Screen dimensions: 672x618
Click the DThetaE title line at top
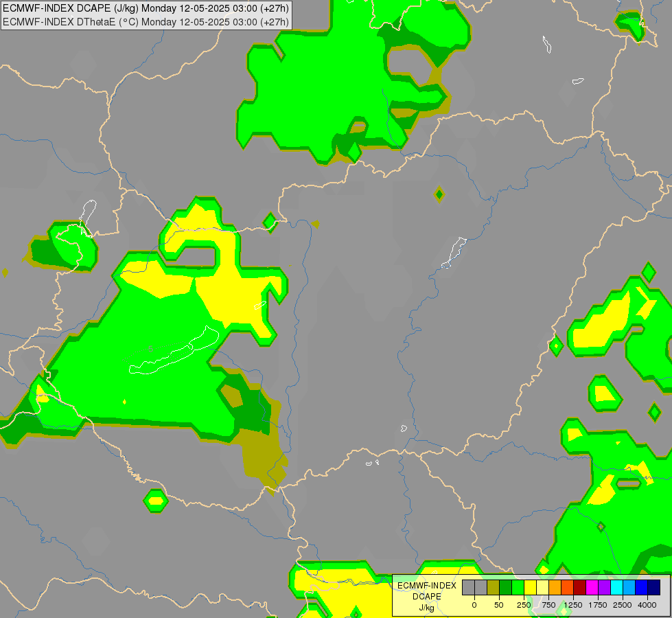click(x=146, y=21)
